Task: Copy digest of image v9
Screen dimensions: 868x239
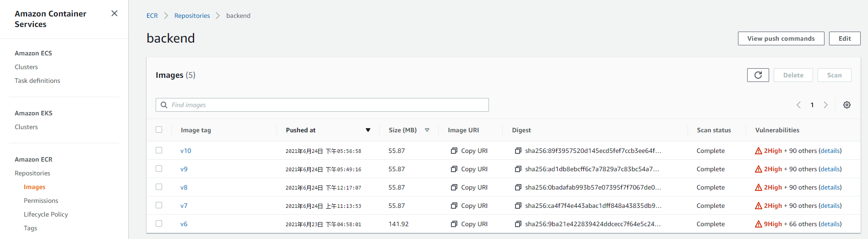Action: (x=518, y=169)
